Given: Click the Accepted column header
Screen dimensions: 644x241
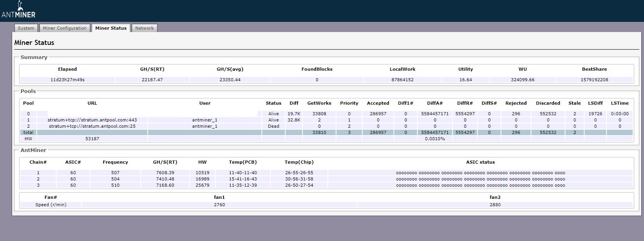Looking at the screenshot, I should click(378, 103).
